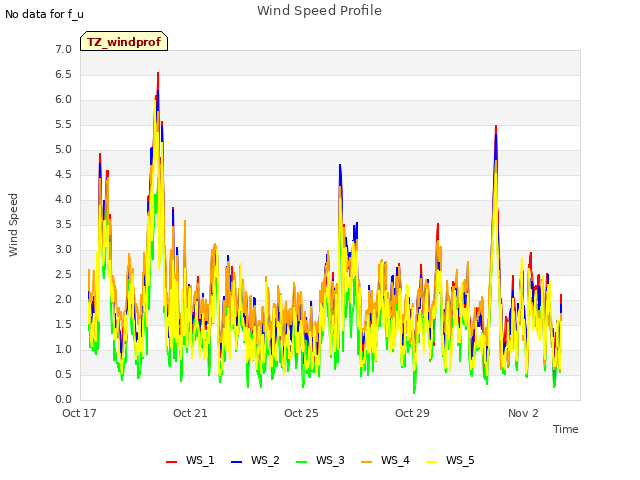Click the green WS_3 legend swatch
Image resolution: width=640 pixels, height=480 pixels.
301,462
